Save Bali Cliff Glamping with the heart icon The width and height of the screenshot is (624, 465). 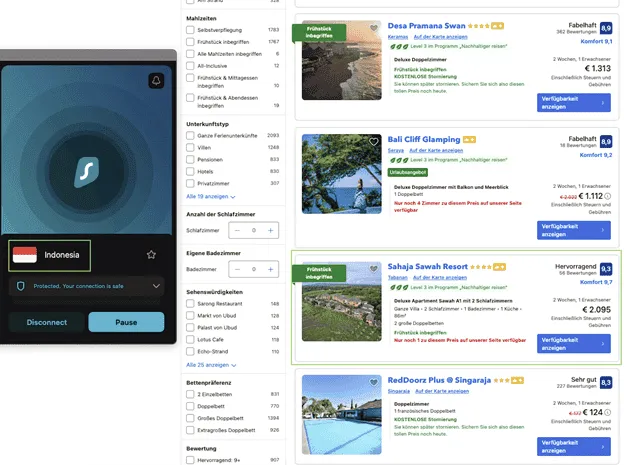[373, 142]
